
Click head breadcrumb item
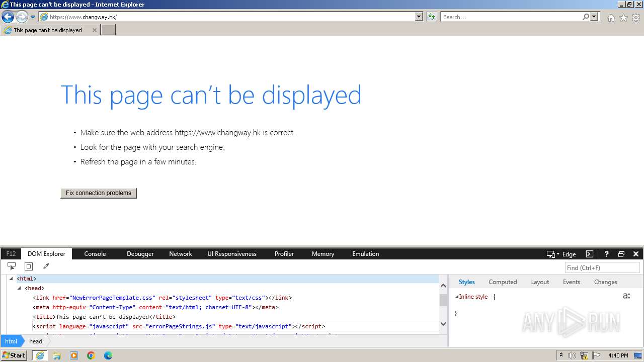(x=36, y=341)
